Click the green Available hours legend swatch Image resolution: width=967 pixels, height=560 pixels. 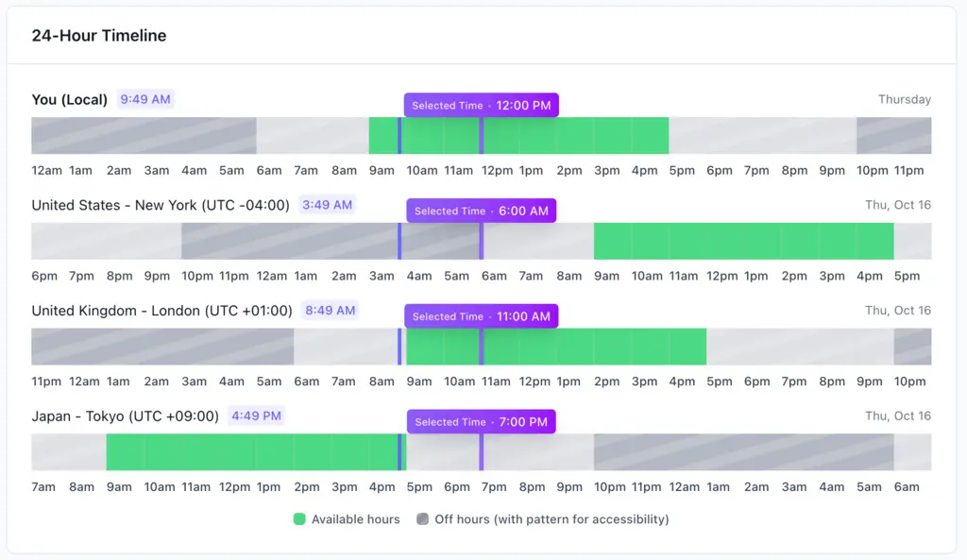click(x=299, y=519)
